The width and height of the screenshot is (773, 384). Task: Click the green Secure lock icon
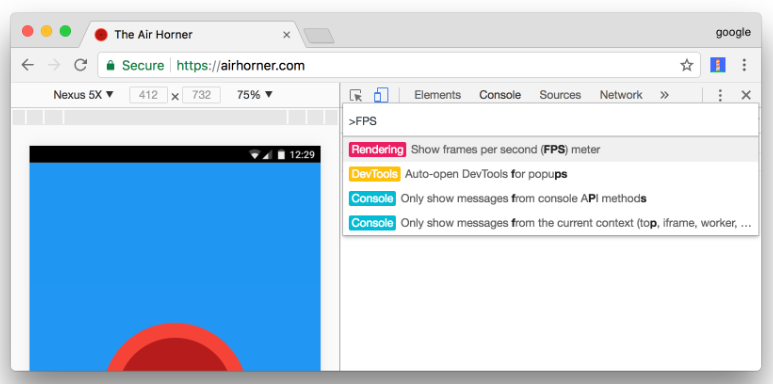pyautogui.click(x=110, y=65)
